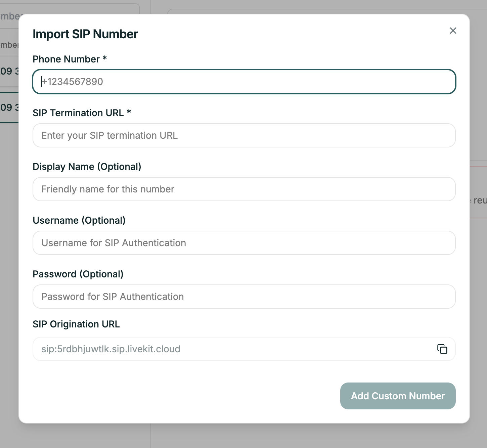
Task: Copy the SIP Origination URL
Action: tap(442, 349)
